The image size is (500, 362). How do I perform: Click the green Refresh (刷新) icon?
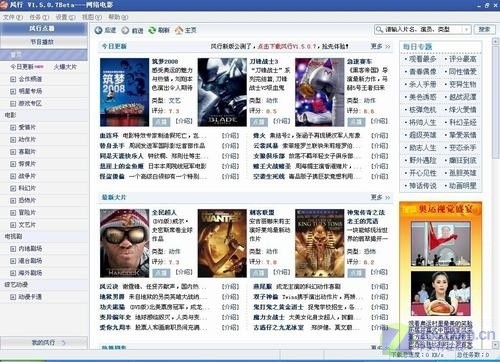tap(152, 30)
